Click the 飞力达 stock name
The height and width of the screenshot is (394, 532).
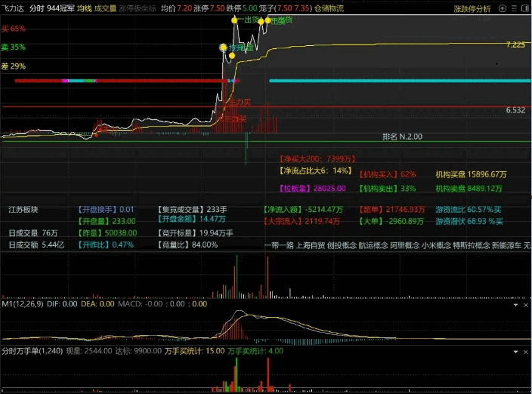pyautogui.click(x=13, y=8)
